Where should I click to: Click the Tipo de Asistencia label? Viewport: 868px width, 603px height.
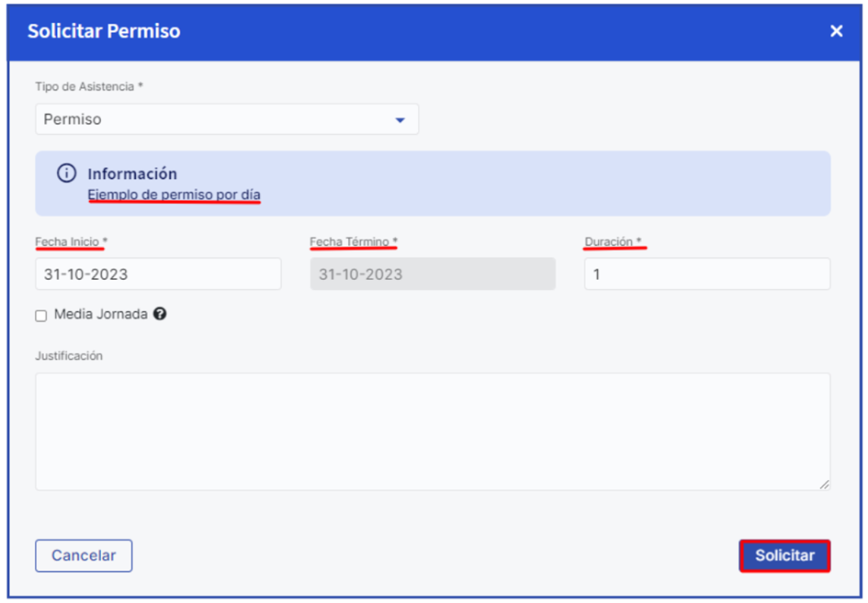89,86
